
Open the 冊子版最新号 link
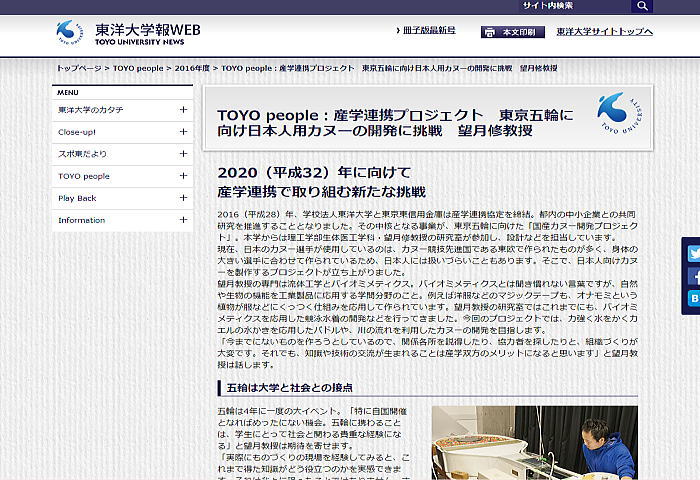click(429, 30)
